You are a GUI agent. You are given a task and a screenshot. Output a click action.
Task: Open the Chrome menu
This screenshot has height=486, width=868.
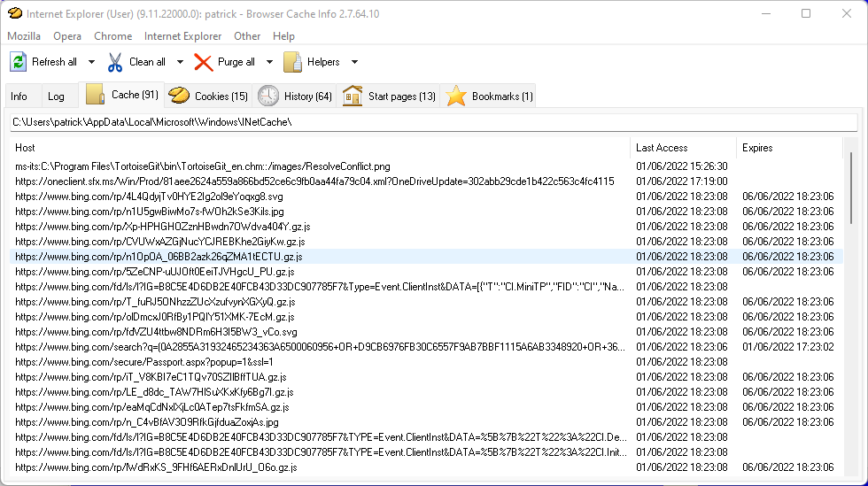point(113,36)
